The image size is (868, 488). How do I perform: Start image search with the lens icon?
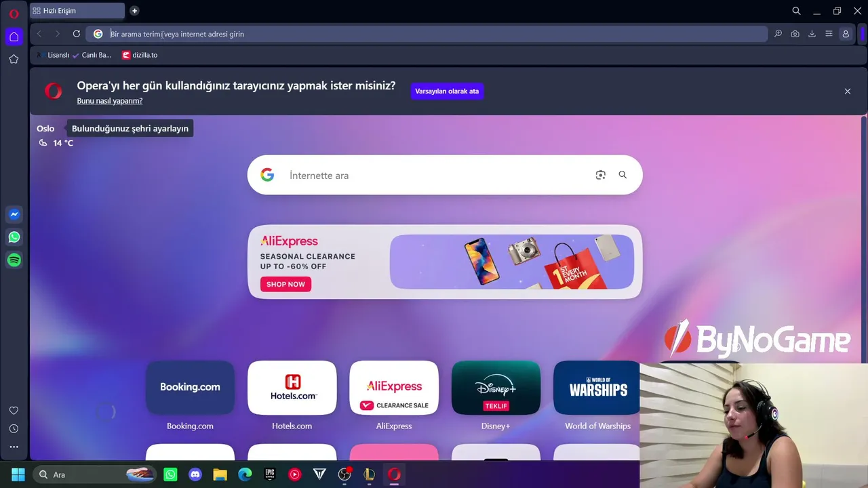click(600, 175)
